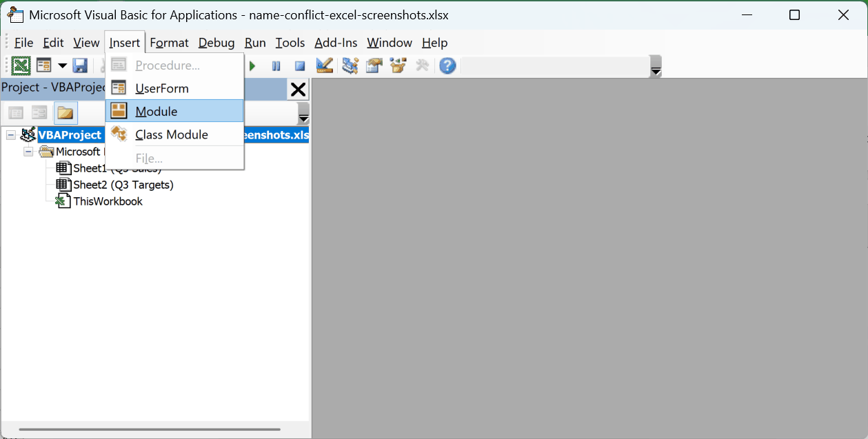Click View Object icon in Project pane
The image size is (868, 439).
[x=40, y=112]
